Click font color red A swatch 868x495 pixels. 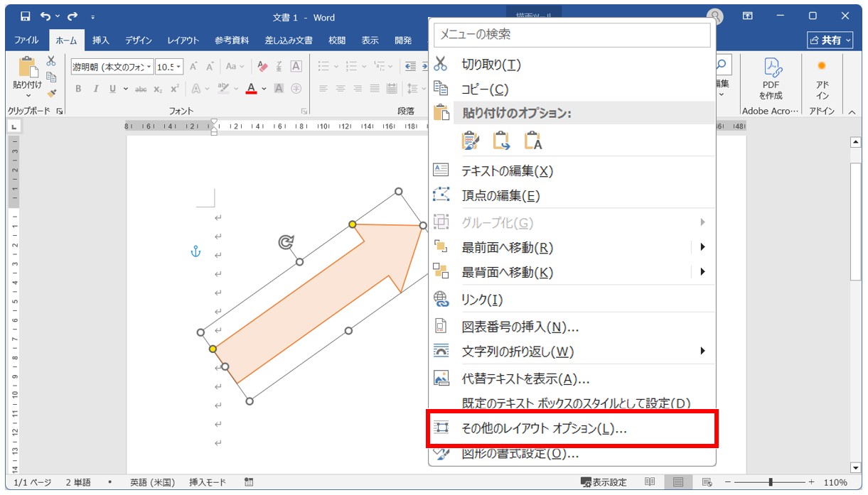click(x=251, y=89)
